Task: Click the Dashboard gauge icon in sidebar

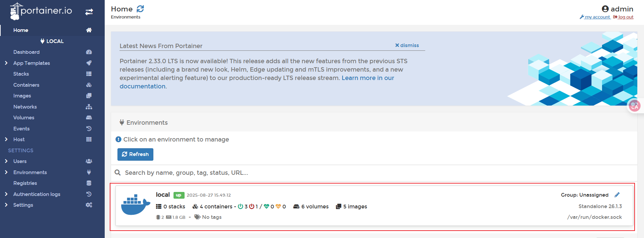Action: tap(89, 52)
